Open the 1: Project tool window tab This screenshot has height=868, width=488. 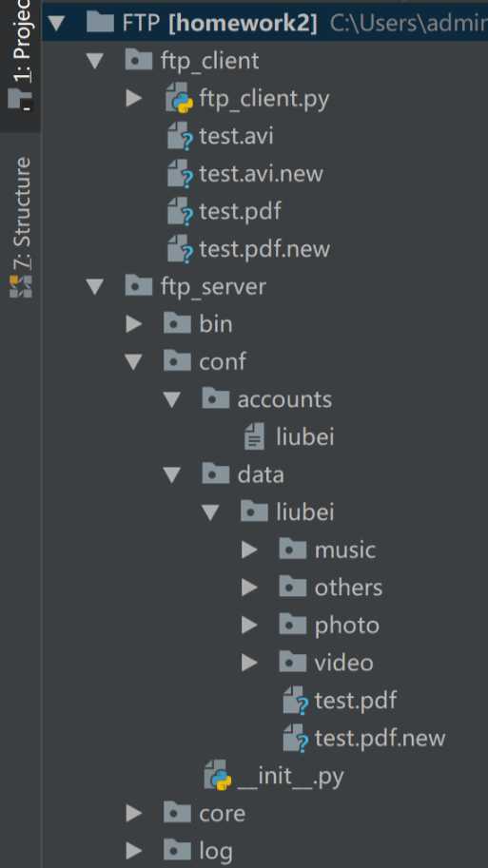tap(21, 55)
